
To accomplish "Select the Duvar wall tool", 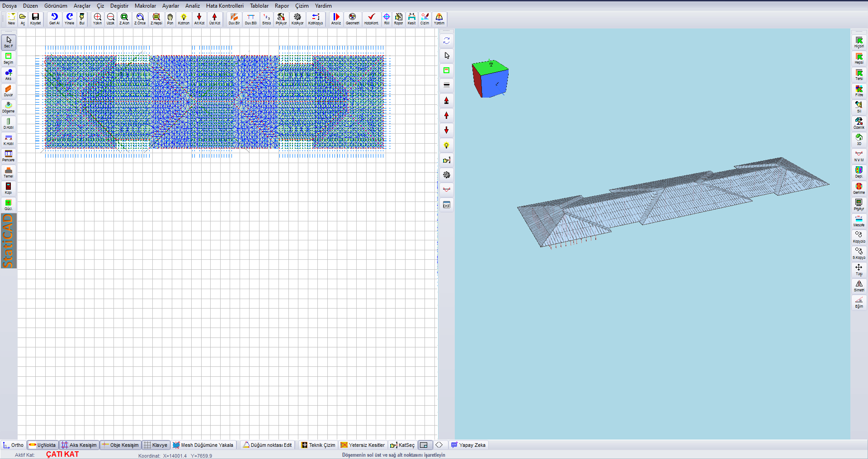I will pos(8,91).
